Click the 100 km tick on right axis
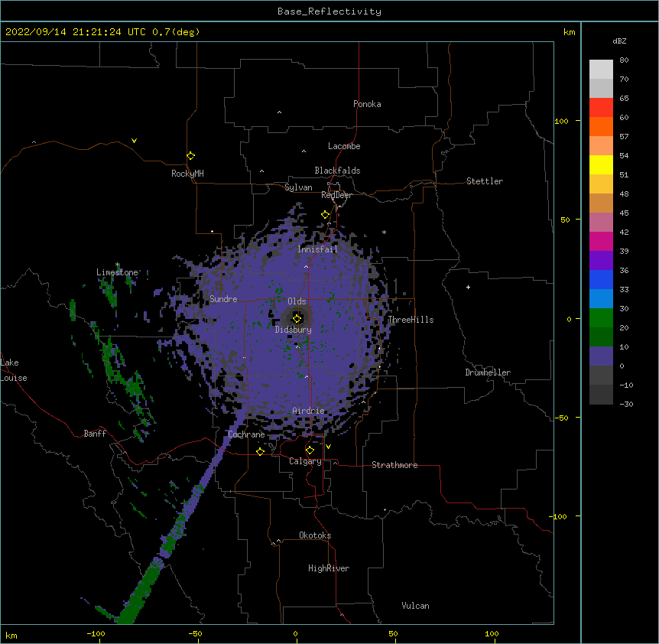 pos(561,121)
